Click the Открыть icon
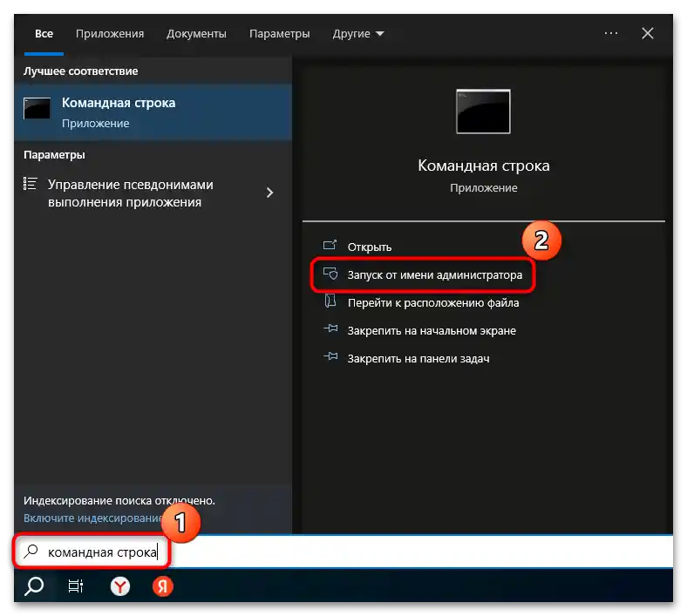 tap(330, 245)
